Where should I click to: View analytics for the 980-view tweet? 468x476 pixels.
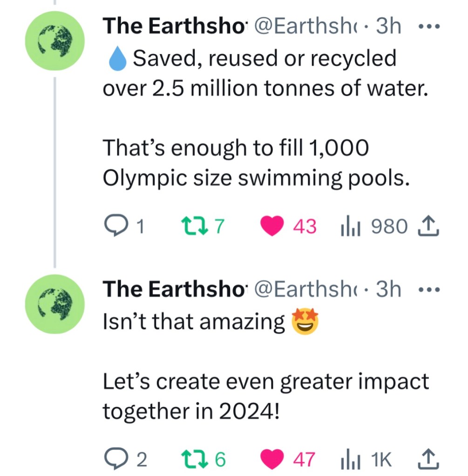[x=350, y=227]
